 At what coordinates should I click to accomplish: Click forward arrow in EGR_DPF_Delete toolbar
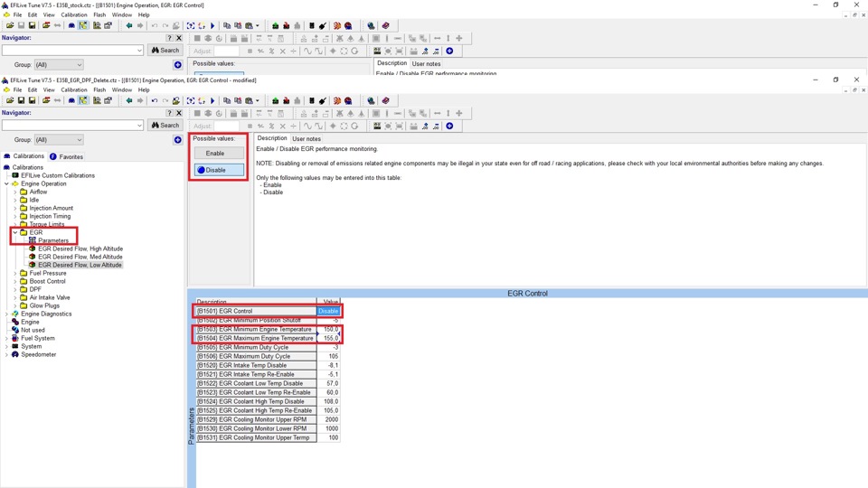coord(140,100)
